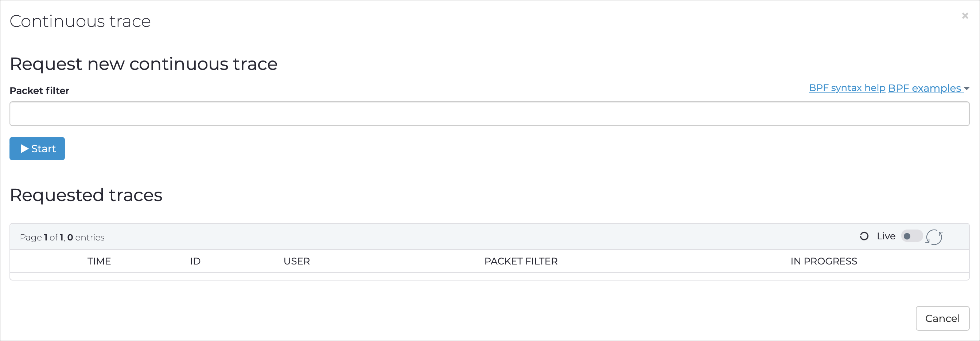Sort by the ID column header
Image resolution: width=980 pixels, height=341 pixels.
coord(195,261)
